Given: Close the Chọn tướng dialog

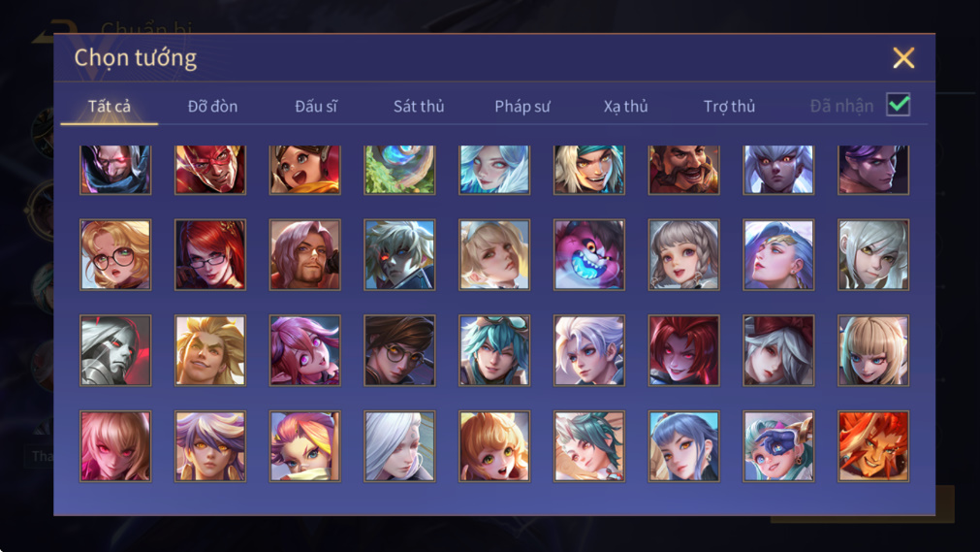Looking at the screenshot, I should (x=903, y=57).
